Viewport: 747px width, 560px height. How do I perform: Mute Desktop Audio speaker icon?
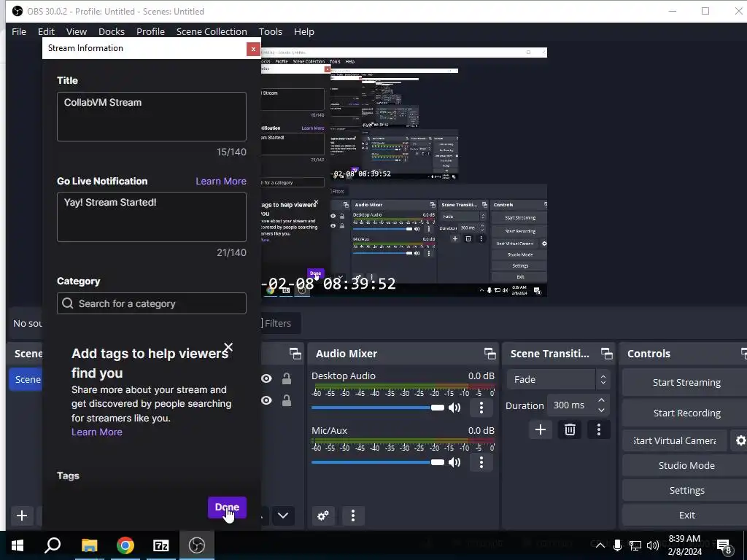tap(454, 408)
